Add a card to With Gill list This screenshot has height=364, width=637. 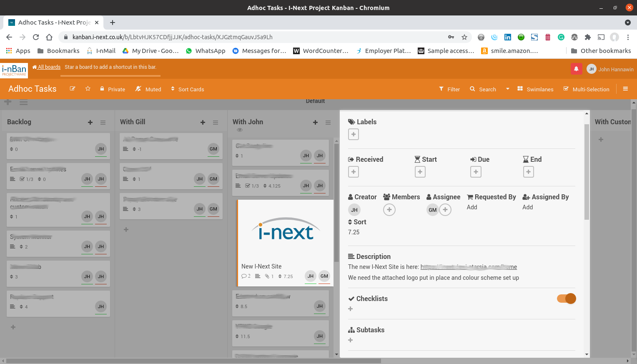[x=203, y=122]
